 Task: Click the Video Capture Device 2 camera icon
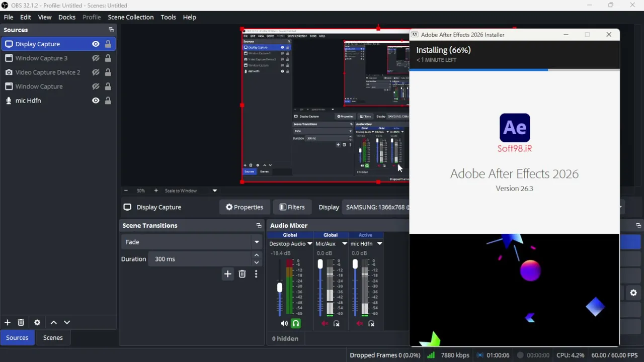point(9,72)
